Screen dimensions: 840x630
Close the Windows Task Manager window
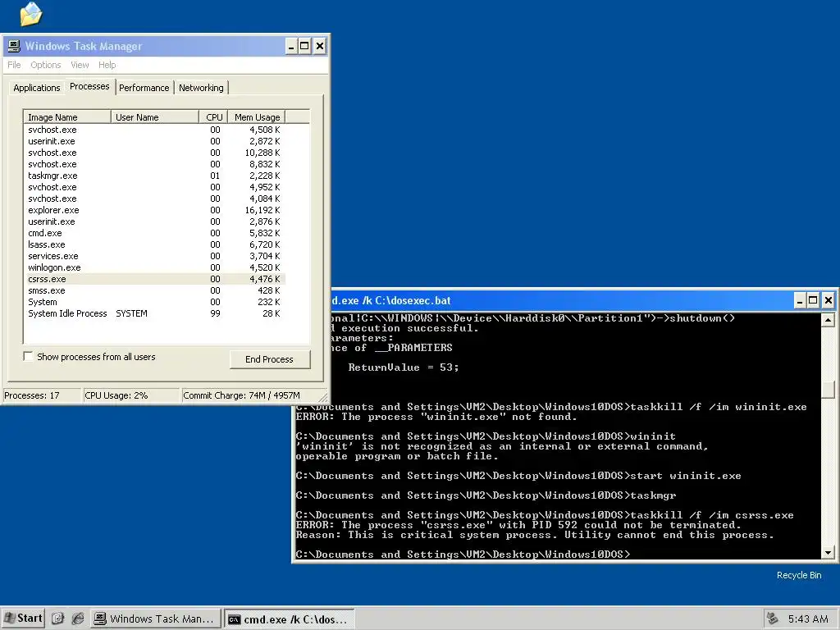point(320,46)
